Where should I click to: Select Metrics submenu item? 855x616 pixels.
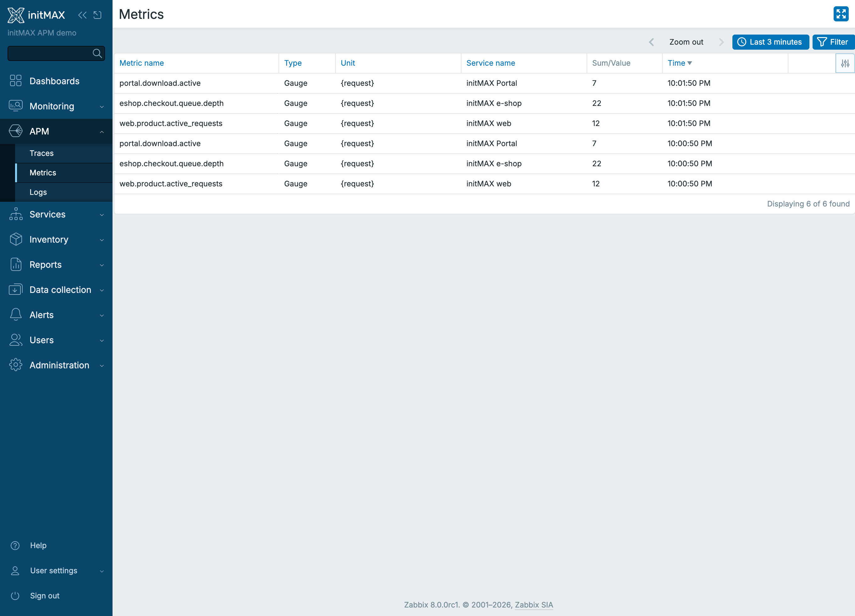point(64,173)
